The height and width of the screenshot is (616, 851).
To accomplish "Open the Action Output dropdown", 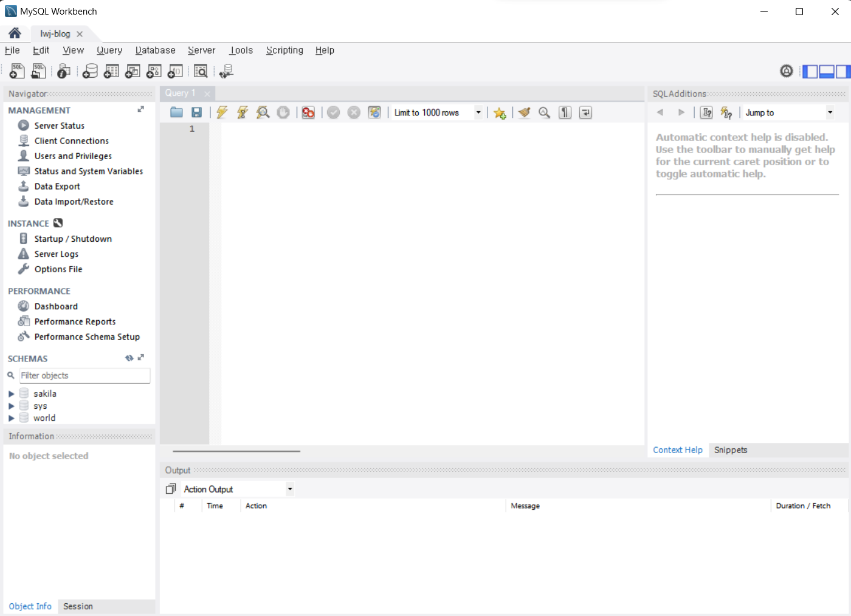I will click(x=290, y=489).
